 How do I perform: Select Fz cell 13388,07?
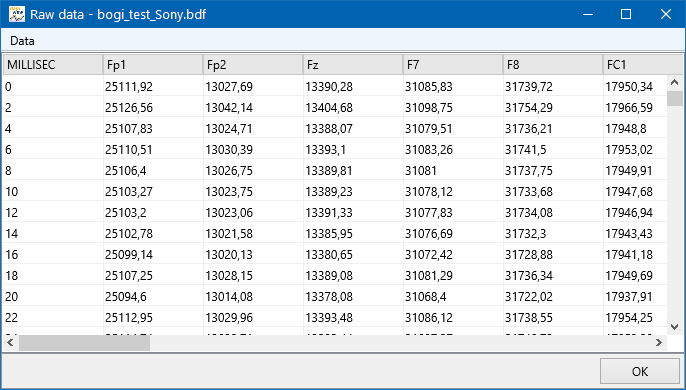[x=353, y=129]
